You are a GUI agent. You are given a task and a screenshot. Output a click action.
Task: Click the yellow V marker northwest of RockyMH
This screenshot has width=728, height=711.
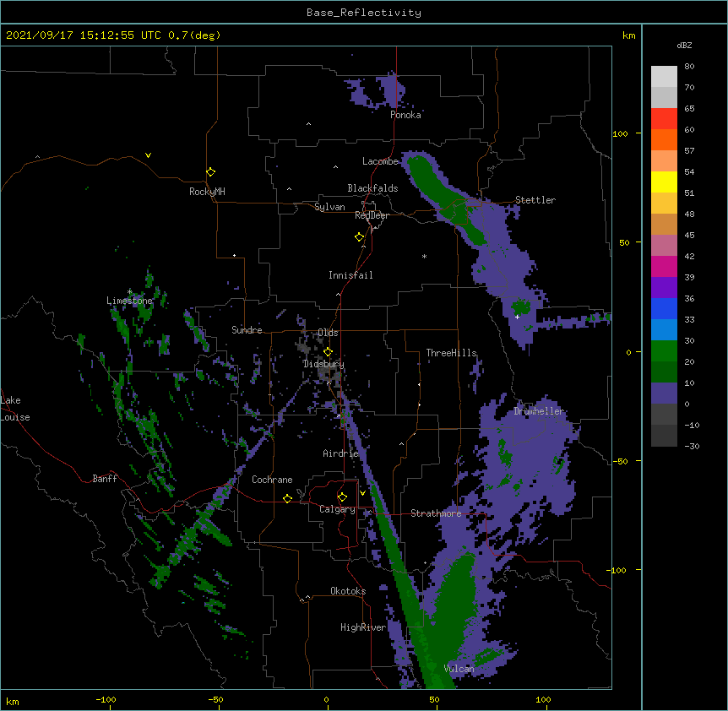(148, 155)
